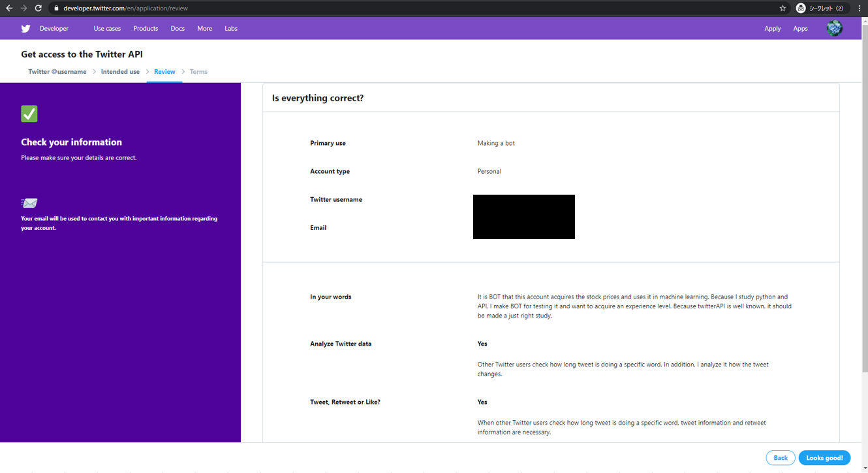The image size is (868, 473).
Task: Open the incognito profile indicator
Action: pyautogui.click(x=821, y=8)
